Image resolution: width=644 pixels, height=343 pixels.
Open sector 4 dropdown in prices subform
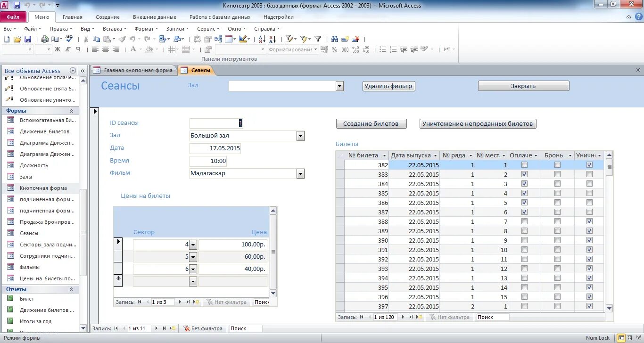pyautogui.click(x=193, y=245)
